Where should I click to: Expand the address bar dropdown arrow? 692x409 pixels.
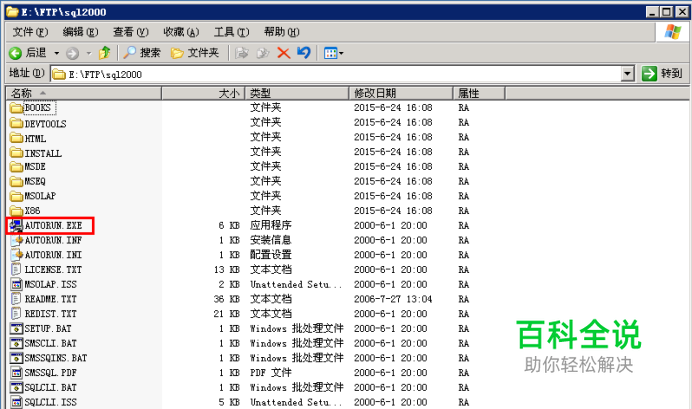point(628,74)
